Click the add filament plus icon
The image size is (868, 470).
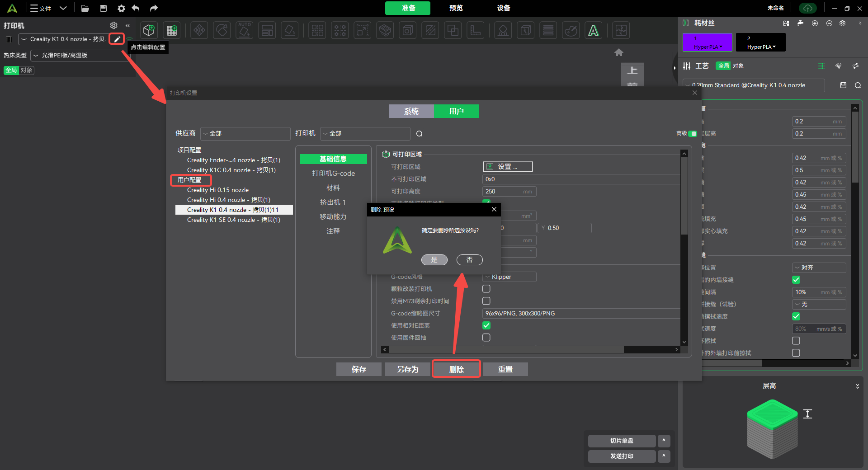tap(815, 23)
